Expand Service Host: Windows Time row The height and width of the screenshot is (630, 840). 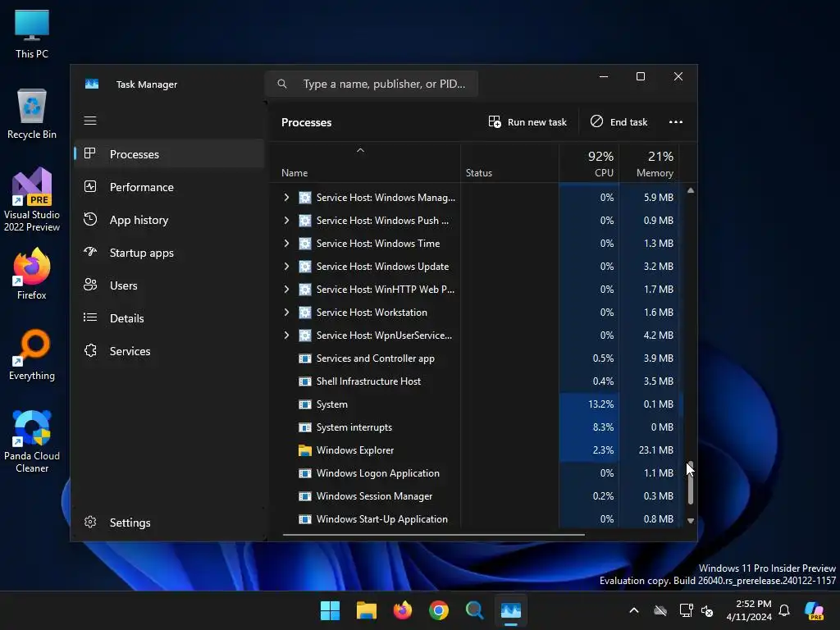[x=286, y=243]
